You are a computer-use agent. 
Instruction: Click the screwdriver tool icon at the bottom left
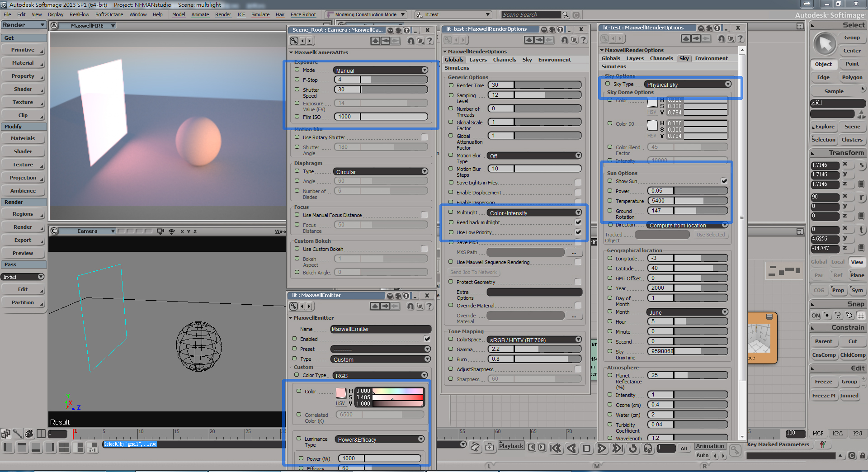(17, 434)
